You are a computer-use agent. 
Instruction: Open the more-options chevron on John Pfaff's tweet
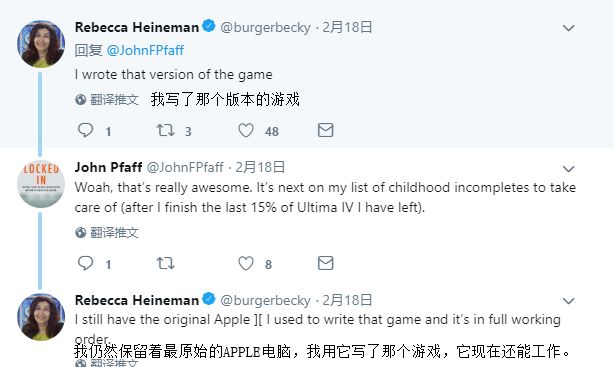tap(568, 169)
